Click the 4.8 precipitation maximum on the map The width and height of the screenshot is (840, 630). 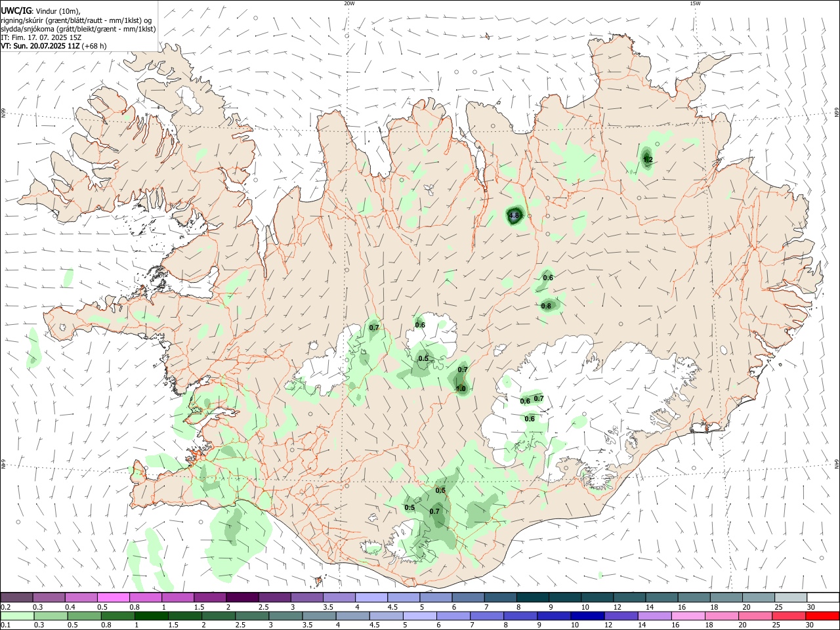(514, 215)
